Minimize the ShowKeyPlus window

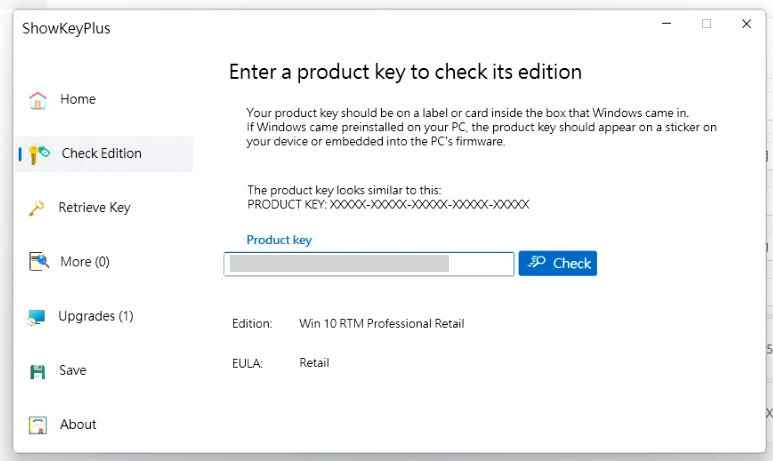pos(667,24)
